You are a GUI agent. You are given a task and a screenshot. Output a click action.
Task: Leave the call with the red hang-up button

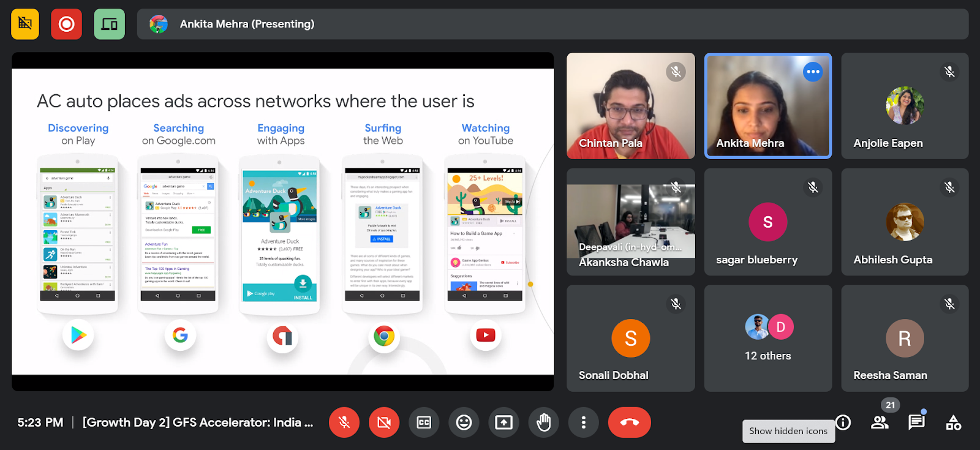coord(630,422)
